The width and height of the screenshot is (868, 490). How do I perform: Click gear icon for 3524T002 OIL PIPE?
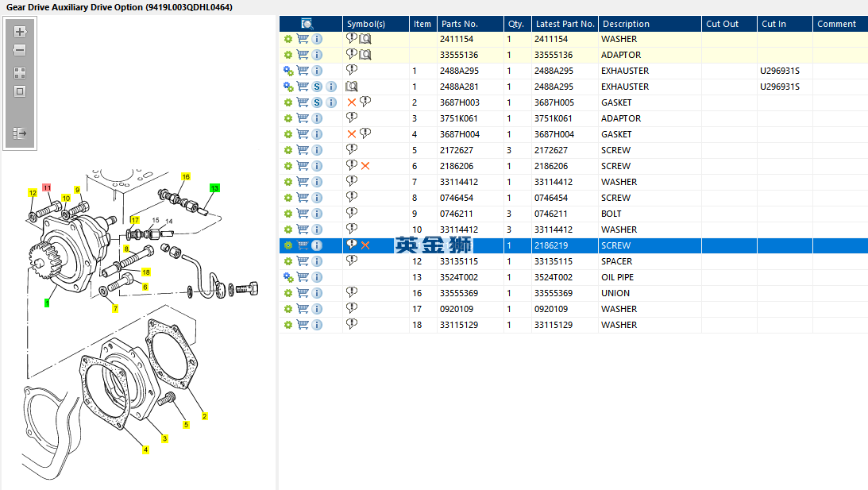287,277
